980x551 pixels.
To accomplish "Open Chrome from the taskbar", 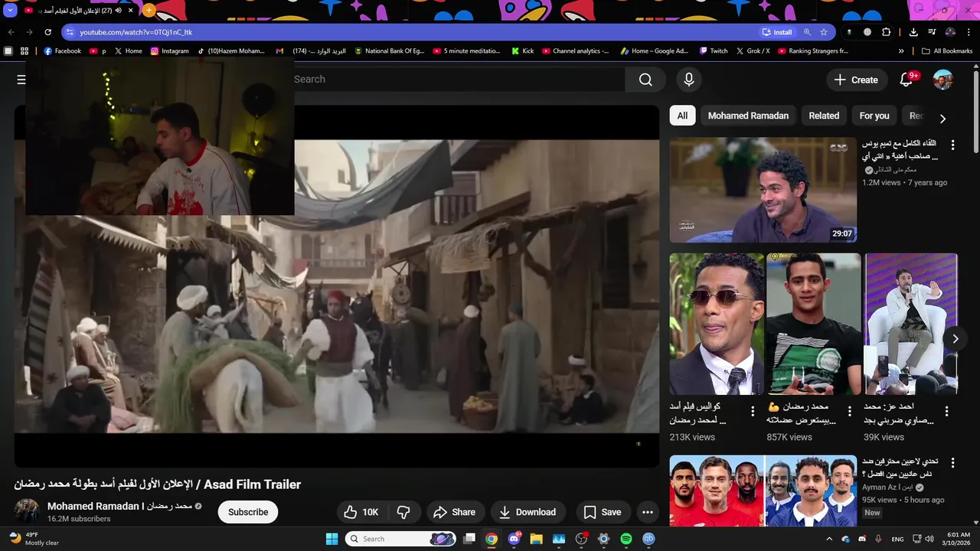I will [x=492, y=539].
